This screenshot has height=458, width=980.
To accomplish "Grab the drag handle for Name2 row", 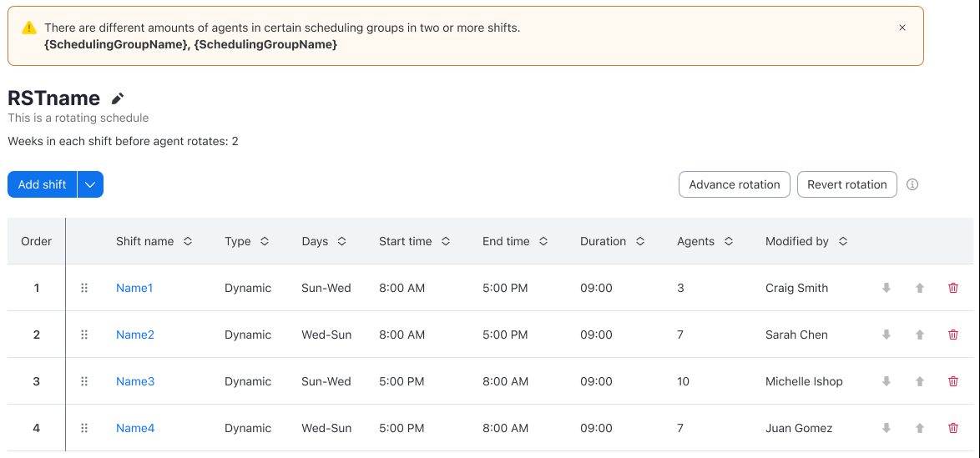I will (x=84, y=335).
